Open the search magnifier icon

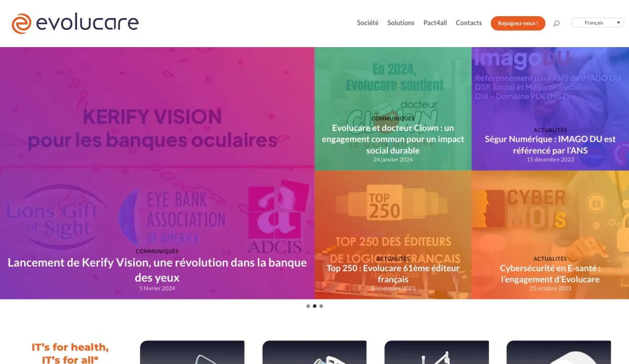click(x=557, y=23)
